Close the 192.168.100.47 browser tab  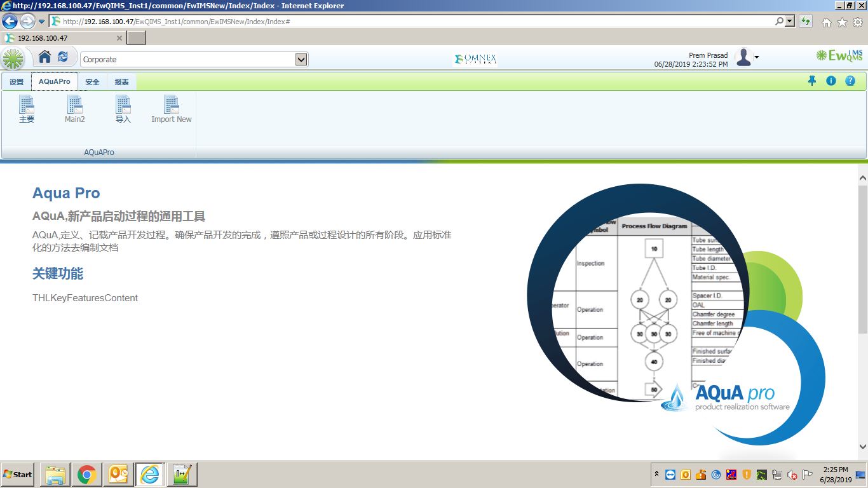click(119, 38)
